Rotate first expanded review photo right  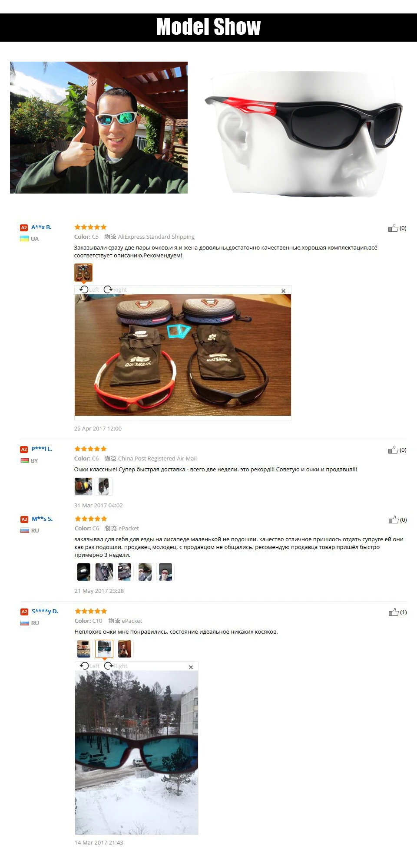pos(115,289)
